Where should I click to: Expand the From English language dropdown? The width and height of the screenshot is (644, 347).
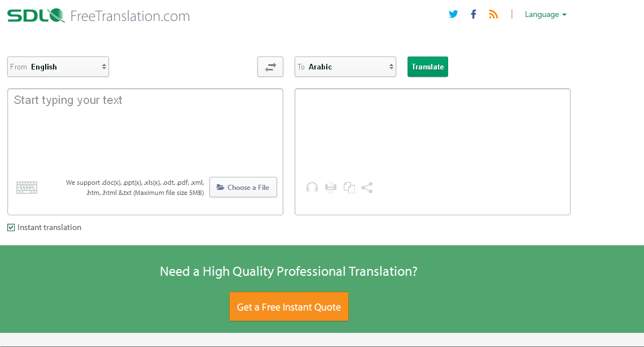[x=58, y=67]
